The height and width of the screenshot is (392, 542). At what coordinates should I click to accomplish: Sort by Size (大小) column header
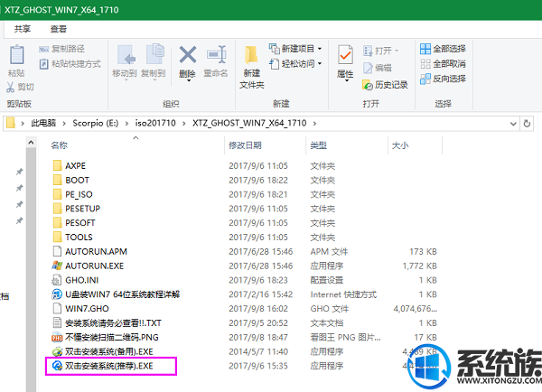[400, 145]
